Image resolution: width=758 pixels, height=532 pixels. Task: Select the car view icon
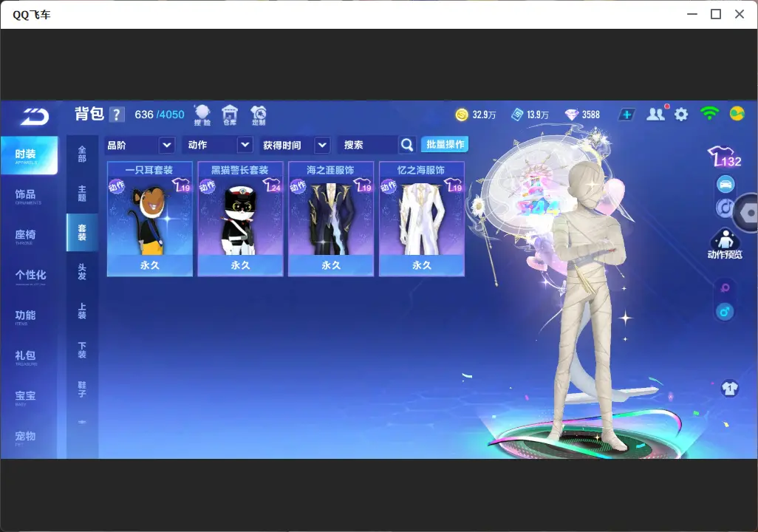tap(725, 184)
